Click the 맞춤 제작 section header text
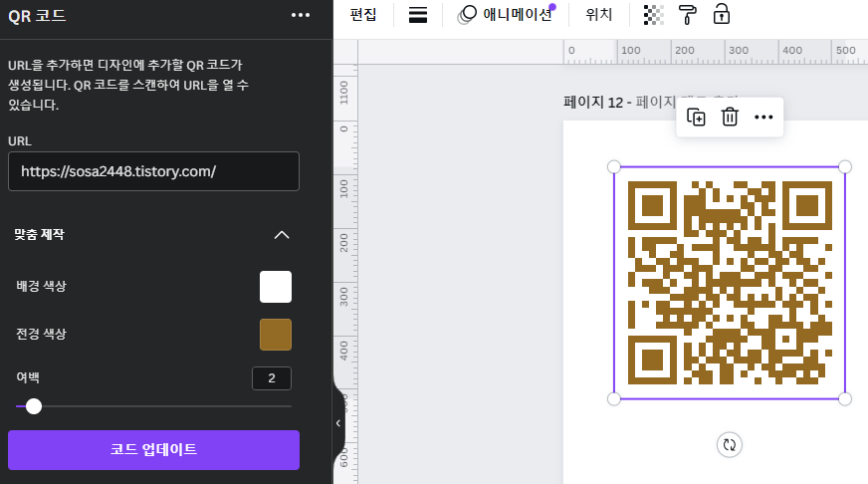The height and width of the screenshot is (484, 868). tap(39, 234)
